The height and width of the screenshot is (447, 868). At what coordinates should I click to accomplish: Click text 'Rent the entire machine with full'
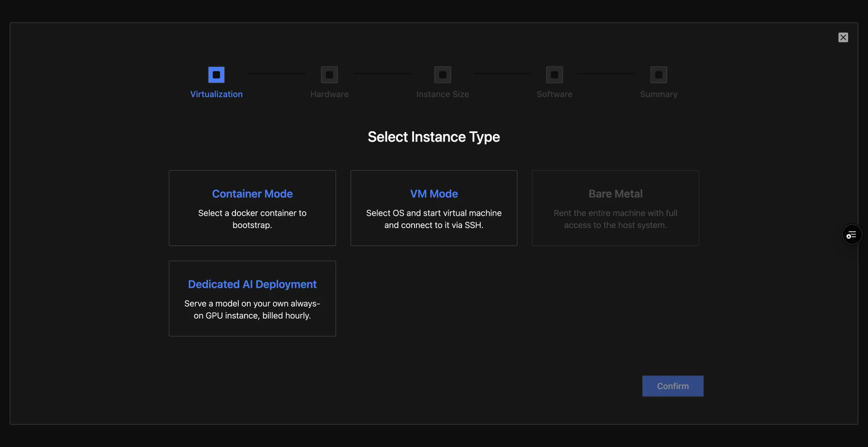pyautogui.click(x=615, y=213)
